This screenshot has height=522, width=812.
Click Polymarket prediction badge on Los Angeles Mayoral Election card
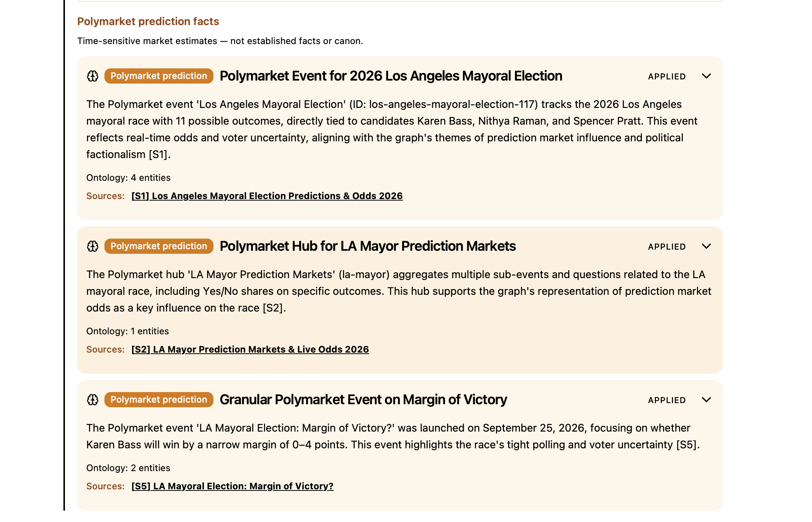point(159,76)
